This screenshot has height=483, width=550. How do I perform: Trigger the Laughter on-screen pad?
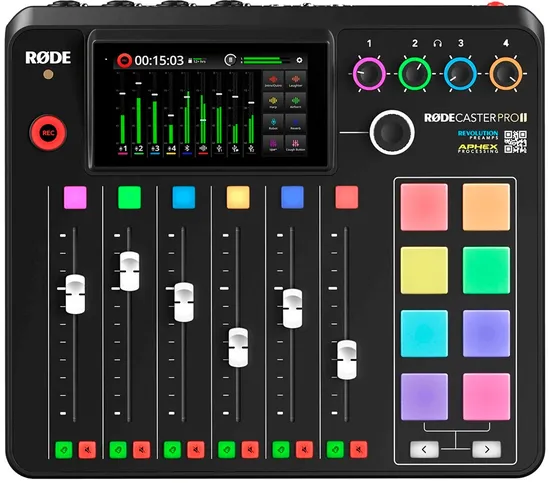click(295, 80)
